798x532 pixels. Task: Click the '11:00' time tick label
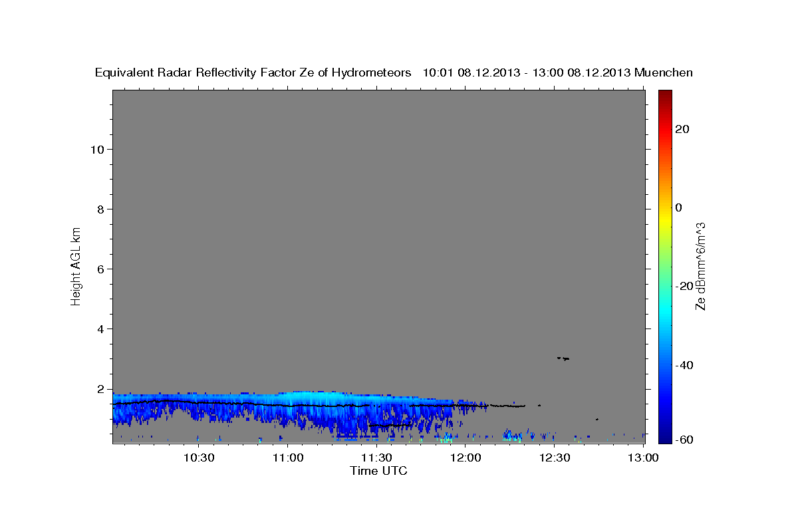(x=289, y=458)
